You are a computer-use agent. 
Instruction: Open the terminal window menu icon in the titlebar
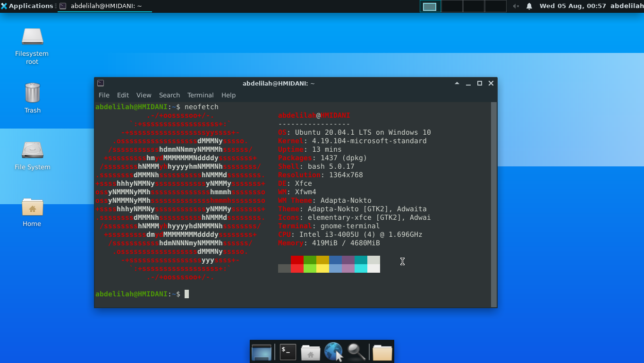[101, 83]
